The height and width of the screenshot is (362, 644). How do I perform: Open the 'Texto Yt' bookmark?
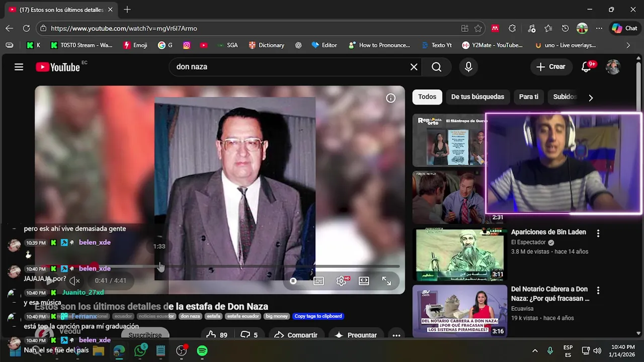tap(437, 45)
